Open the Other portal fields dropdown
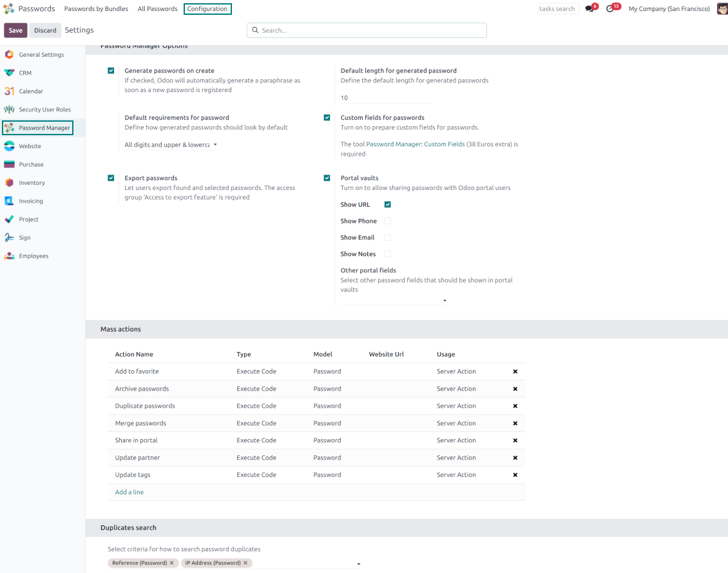Screen dimensions: 728x573 [x=394, y=301]
